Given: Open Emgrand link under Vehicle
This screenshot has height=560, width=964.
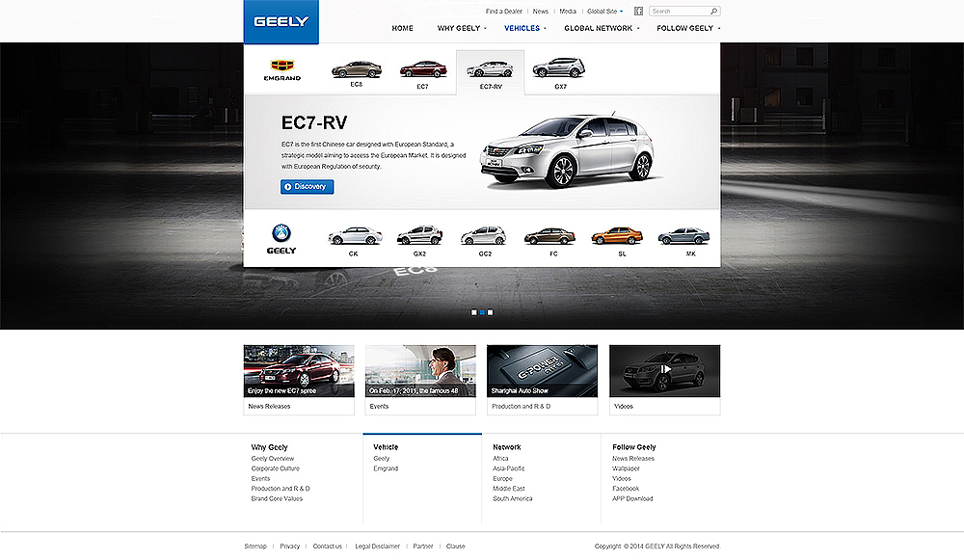Looking at the screenshot, I should click(x=386, y=468).
